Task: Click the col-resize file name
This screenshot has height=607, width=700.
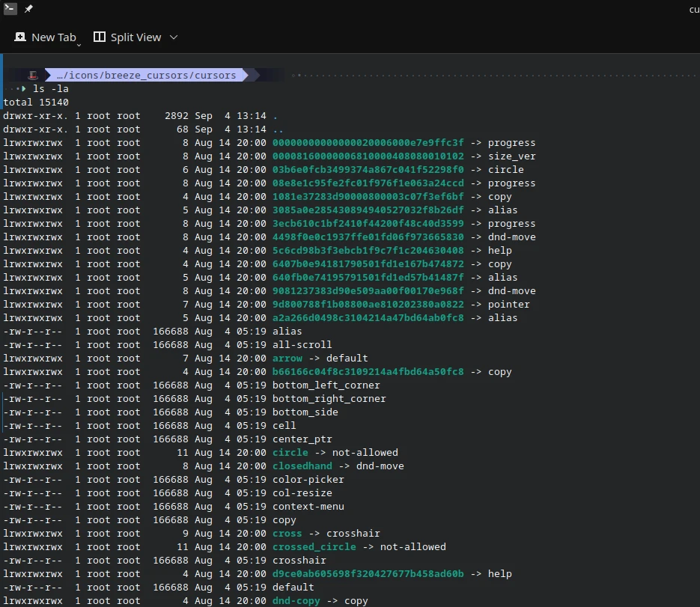Action: pos(302,493)
